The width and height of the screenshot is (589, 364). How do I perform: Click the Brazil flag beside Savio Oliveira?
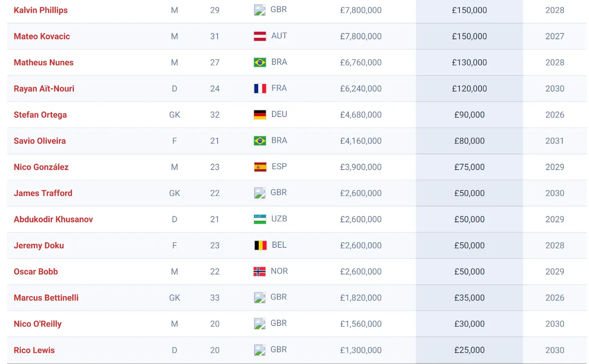260,141
